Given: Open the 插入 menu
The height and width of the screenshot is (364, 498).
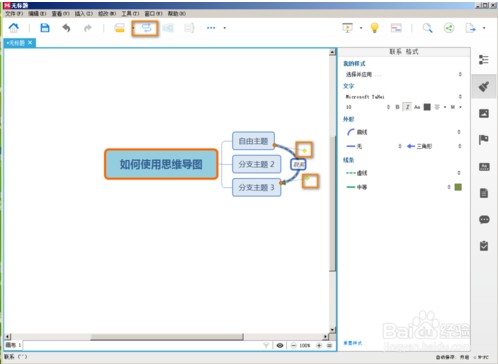Looking at the screenshot, I should [84, 14].
